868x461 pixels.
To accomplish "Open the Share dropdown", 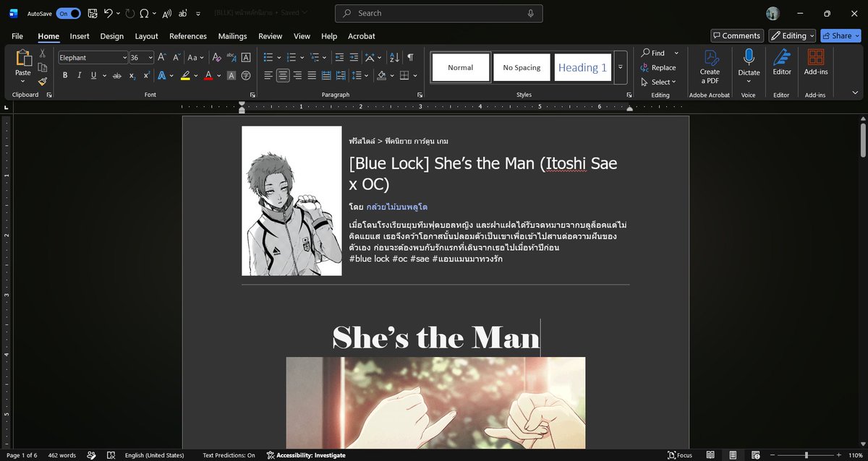I will (x=841, y=35).
